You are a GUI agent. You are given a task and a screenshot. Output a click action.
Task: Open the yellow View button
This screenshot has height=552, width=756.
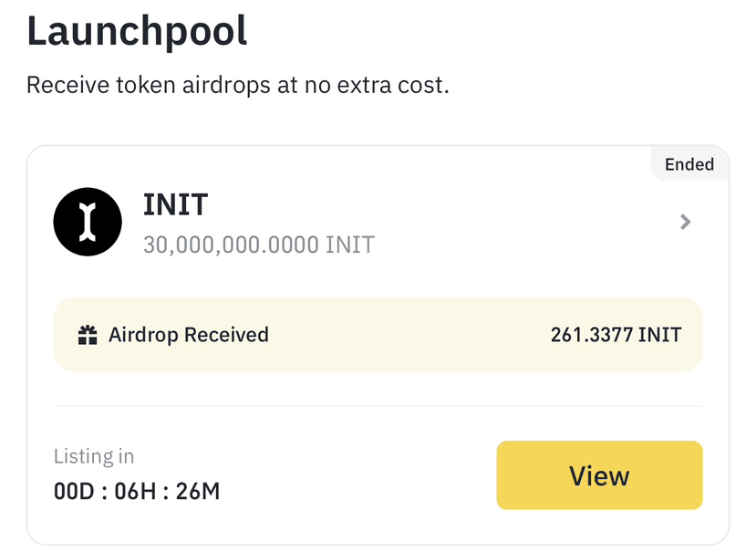599,475
